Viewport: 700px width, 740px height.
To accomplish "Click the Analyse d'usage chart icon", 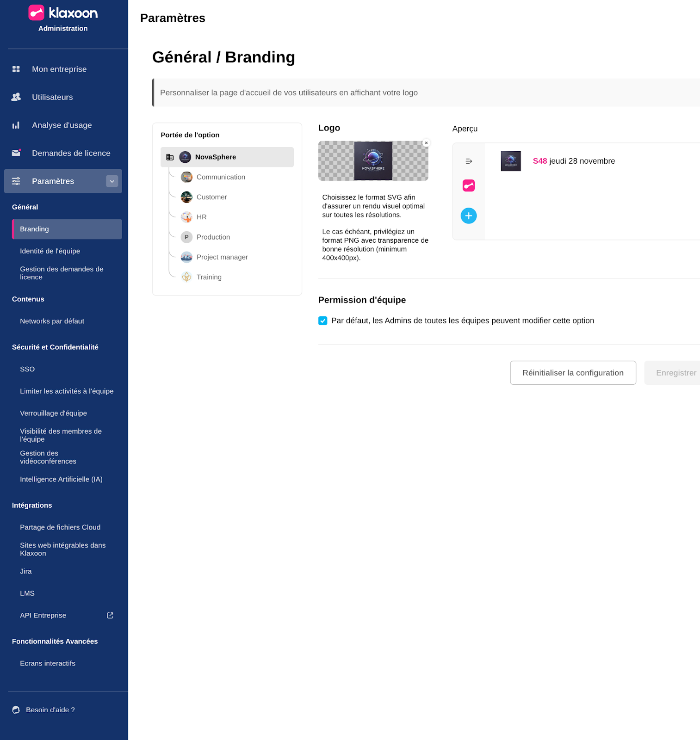I will [x=16, y=125].
